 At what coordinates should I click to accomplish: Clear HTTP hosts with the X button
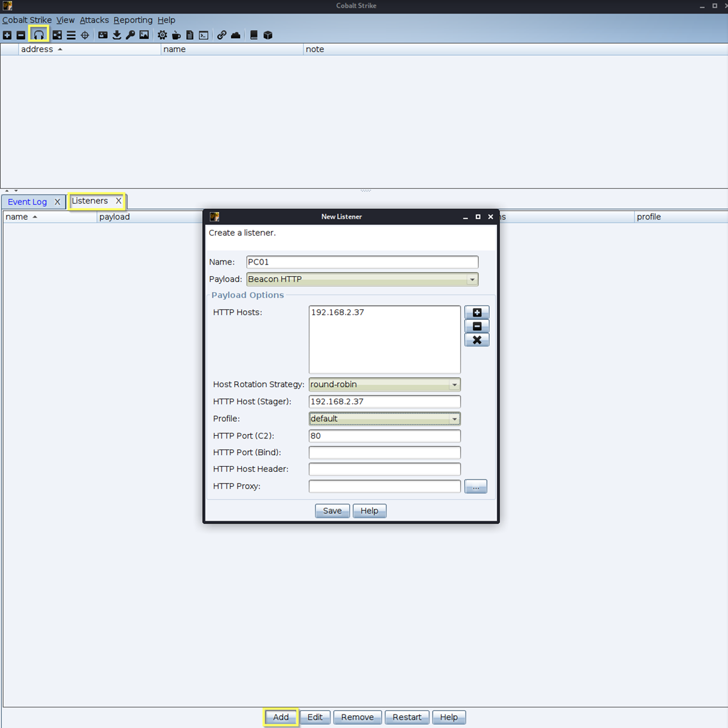click(x=476, y=340)
